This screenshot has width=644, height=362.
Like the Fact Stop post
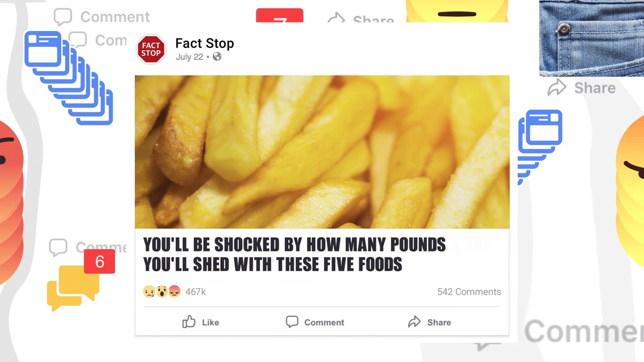[200, 322]
